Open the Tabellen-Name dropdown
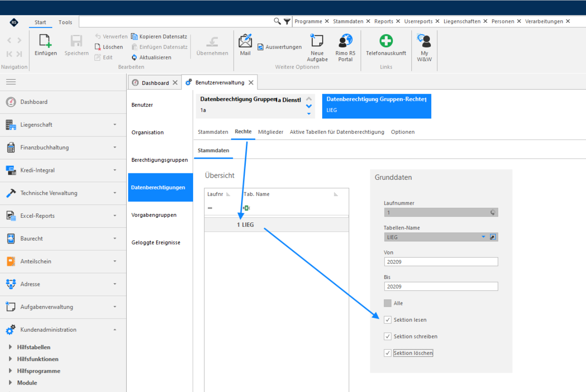586x392 pixels. [483, 237]
